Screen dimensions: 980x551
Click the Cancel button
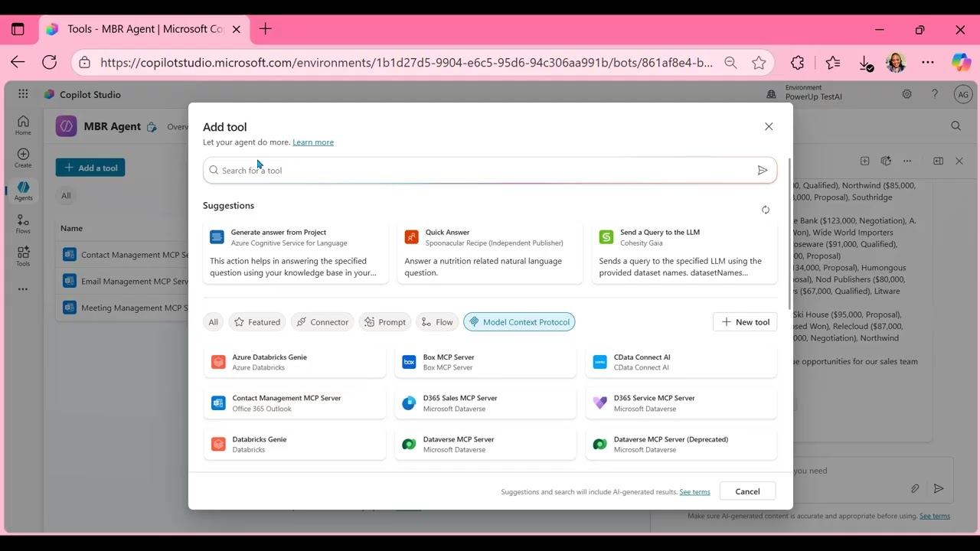tap(747, 491)
